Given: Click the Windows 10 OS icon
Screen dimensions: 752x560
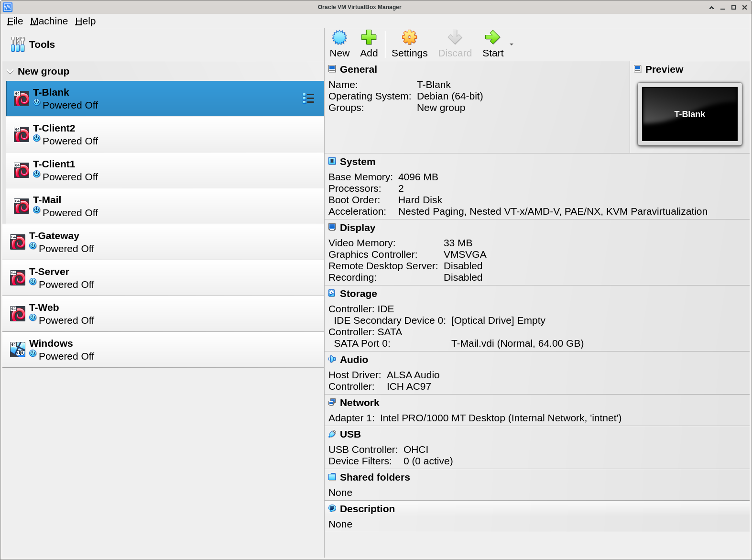Looking at the screenshot, I should coord(18,350).
